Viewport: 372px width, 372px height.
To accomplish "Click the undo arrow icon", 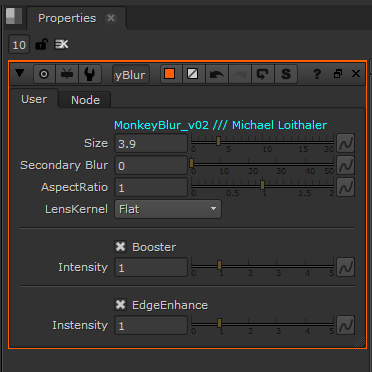I will click(x=217, y=74).
